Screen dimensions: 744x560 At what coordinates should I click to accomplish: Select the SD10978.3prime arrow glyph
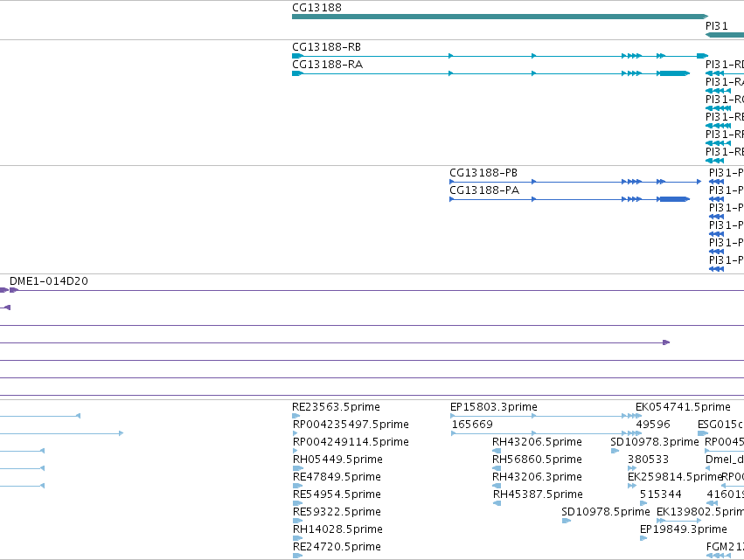(615, 451)
